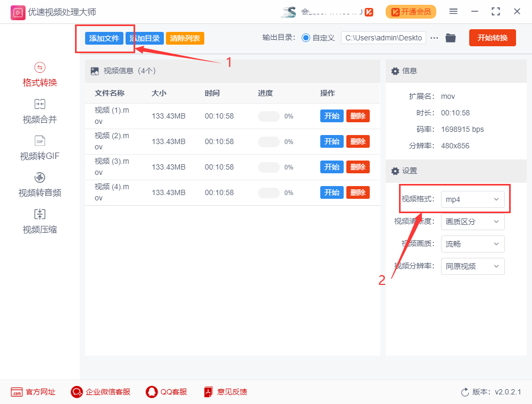The image size is (532, 404).
Task: Click the VIP badge next to username
Action: point(369,12)
